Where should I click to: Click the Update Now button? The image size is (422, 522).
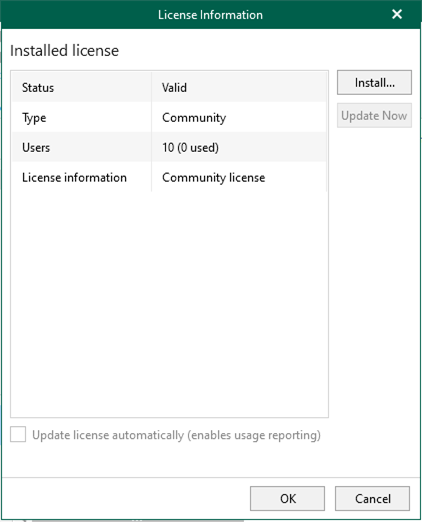(374, 115)
